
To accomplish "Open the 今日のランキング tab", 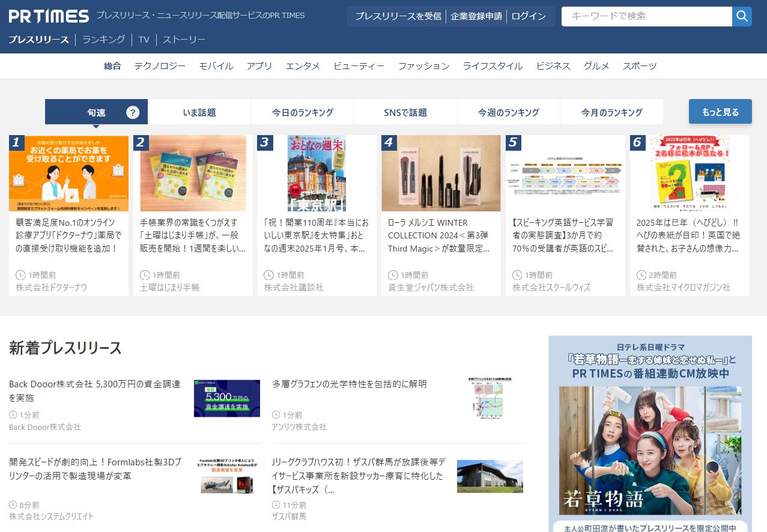I will tap(302, 112).
